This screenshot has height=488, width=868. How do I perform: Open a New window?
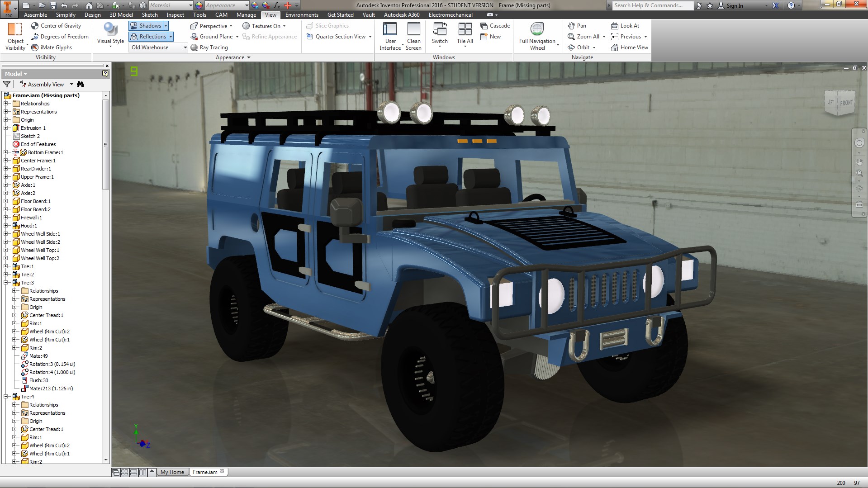tap(490, 37)
